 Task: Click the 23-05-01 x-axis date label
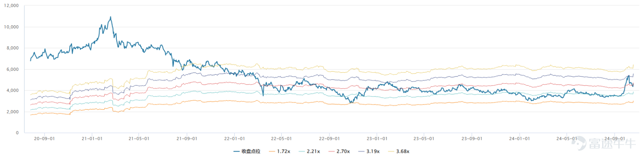click(x=424, y=139)
